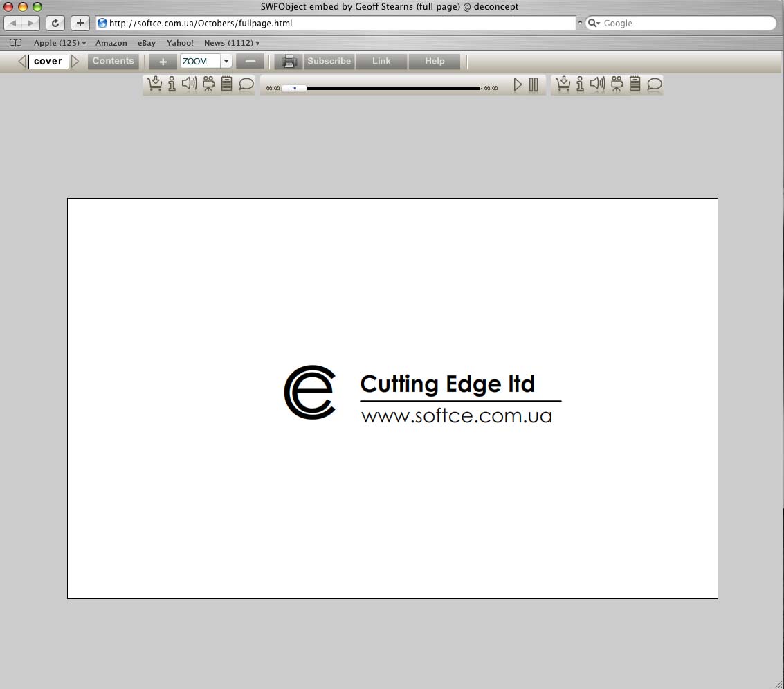Click the left-group info icon
The width and height of the screenshot is (784, 689).
click(x=172, y=84)
